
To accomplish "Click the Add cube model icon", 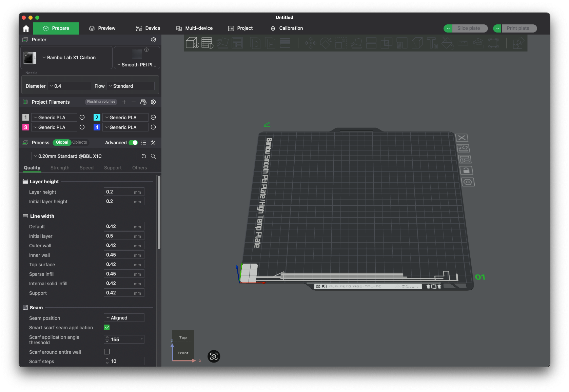I will (192, 43).
